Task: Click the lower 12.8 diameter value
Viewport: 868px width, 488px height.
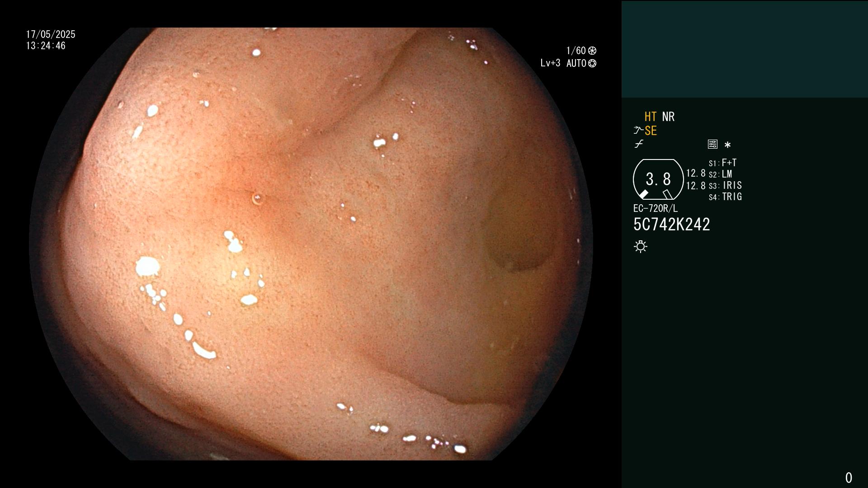Action: click(696, 186)
